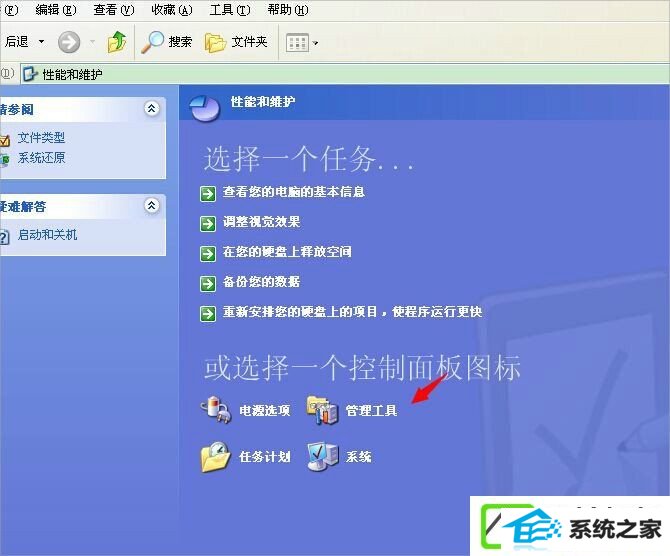Click green arrow beside 在您的硬盘上释放空间
This screenshot has height=556, width=670.
click(x=208, y=253)
